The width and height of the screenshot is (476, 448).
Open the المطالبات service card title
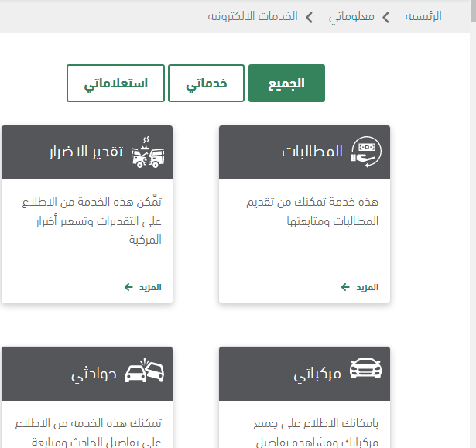click(x=312, y=152)
